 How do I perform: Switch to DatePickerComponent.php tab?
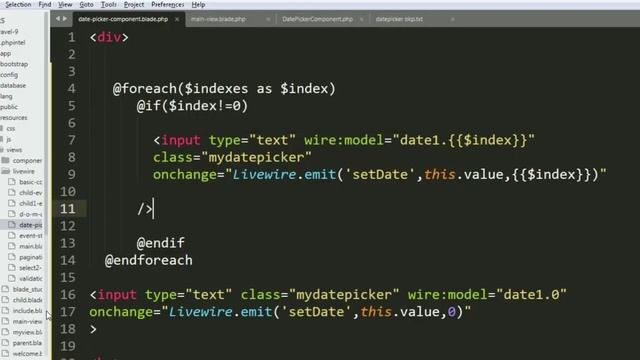point(318,19)
